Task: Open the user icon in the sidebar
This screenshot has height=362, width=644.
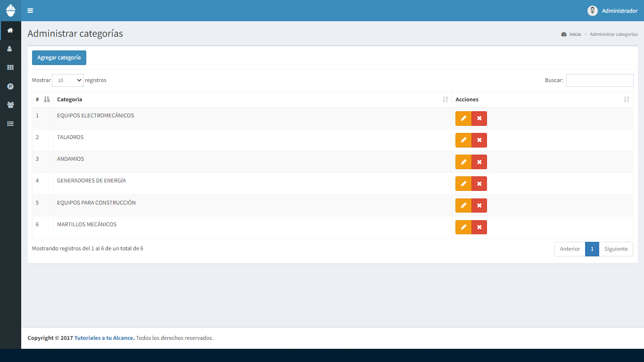Action: click(x=10, y=49)
